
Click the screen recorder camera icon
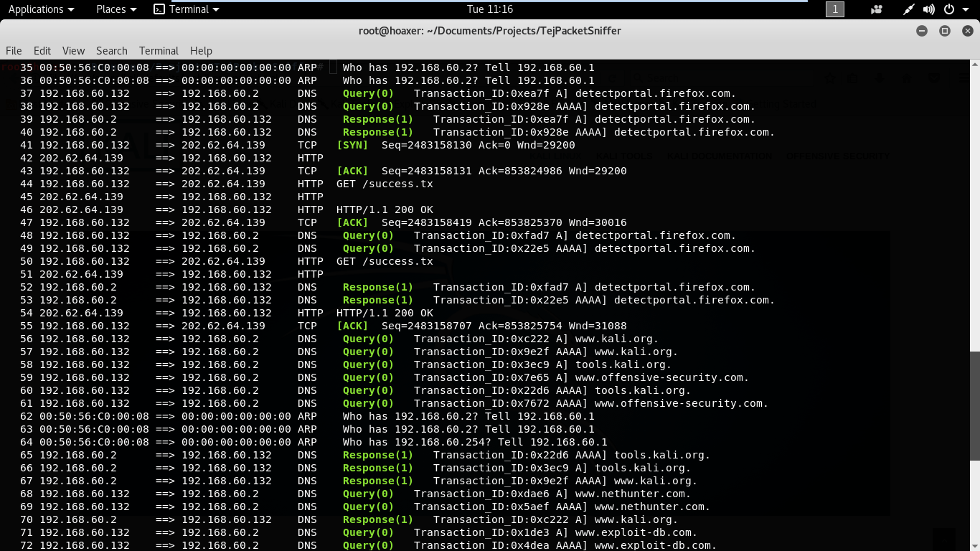[x=877, y=9]
